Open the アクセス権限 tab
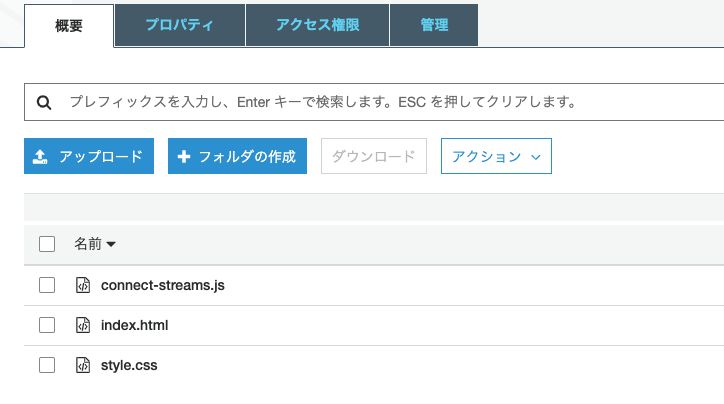 point(317,25)
